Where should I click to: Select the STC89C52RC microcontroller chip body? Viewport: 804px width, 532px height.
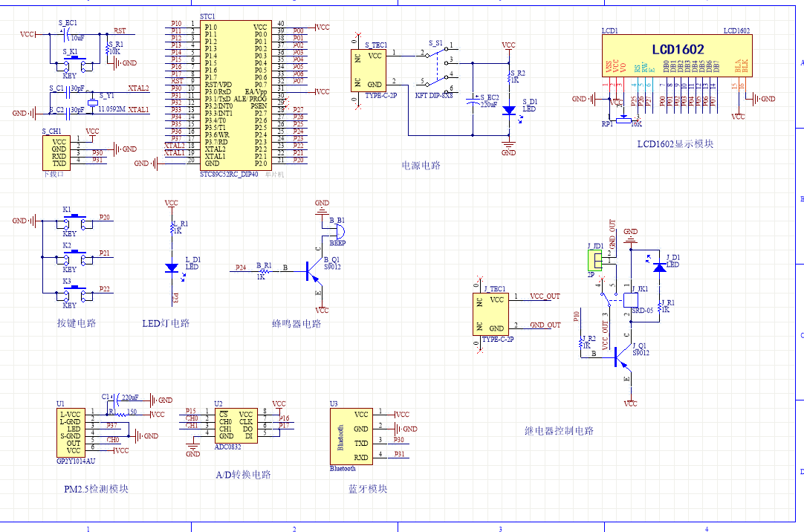point(236,95)
